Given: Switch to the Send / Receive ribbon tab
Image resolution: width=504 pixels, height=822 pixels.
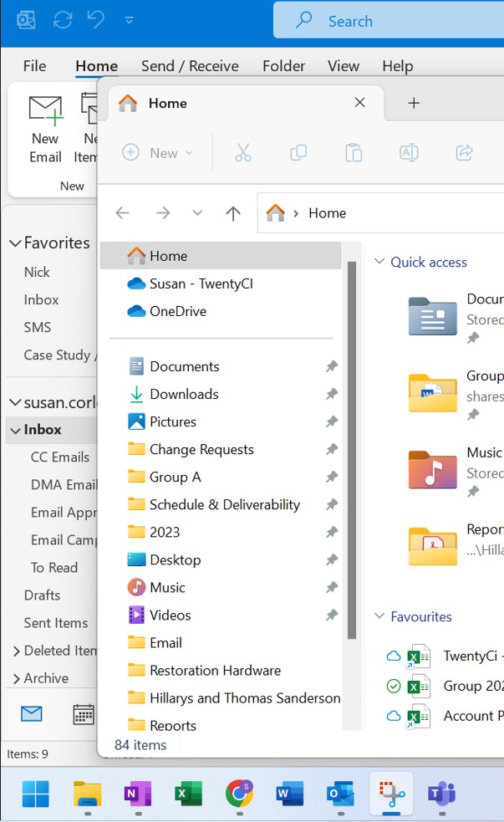Looking at the screenshot, I should pos(191,65).
